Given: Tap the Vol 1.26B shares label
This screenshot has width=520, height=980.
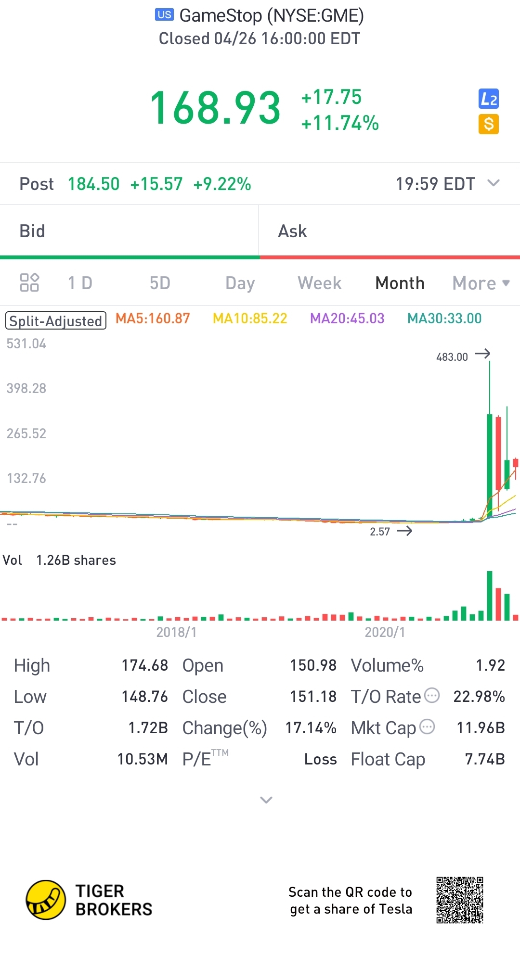Looking at the screenshot, I should [x=59, y=560].
